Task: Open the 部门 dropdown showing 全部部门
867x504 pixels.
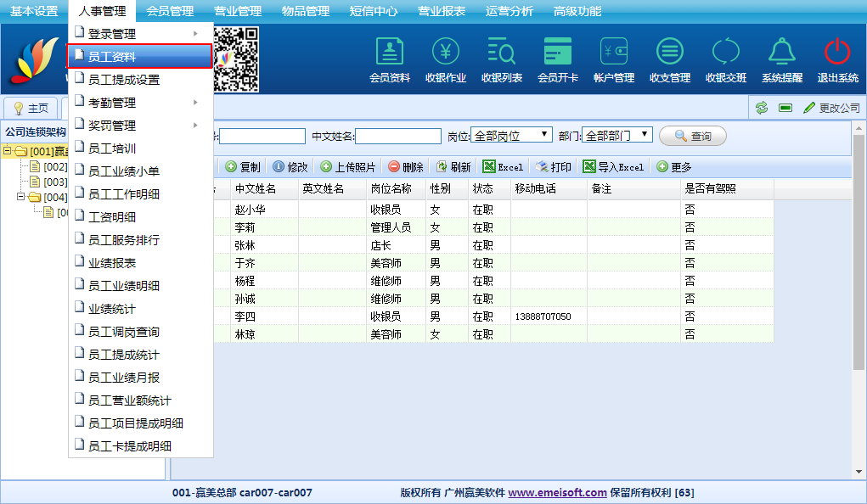Action: point(617,136)
